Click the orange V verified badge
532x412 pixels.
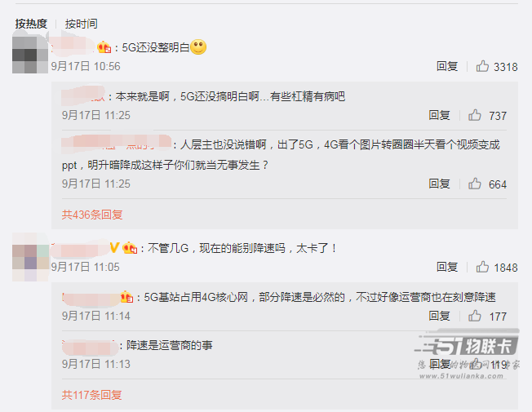(x=114, y=247)
